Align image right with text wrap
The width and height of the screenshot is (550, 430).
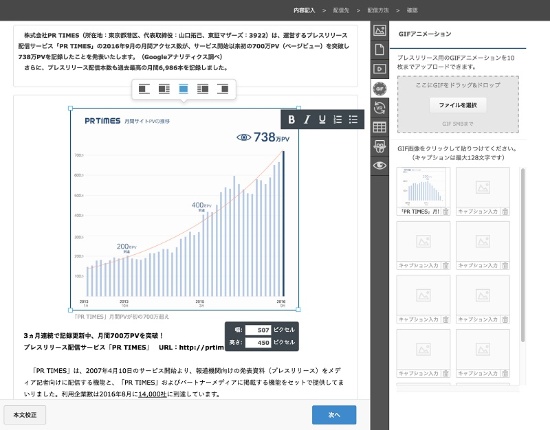[x=203, y=89]
